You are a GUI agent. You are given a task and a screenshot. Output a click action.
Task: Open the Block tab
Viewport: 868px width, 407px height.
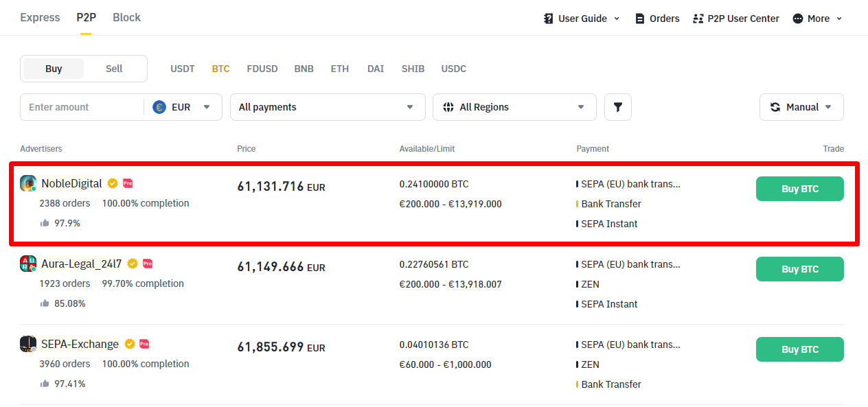pos(126,18)
